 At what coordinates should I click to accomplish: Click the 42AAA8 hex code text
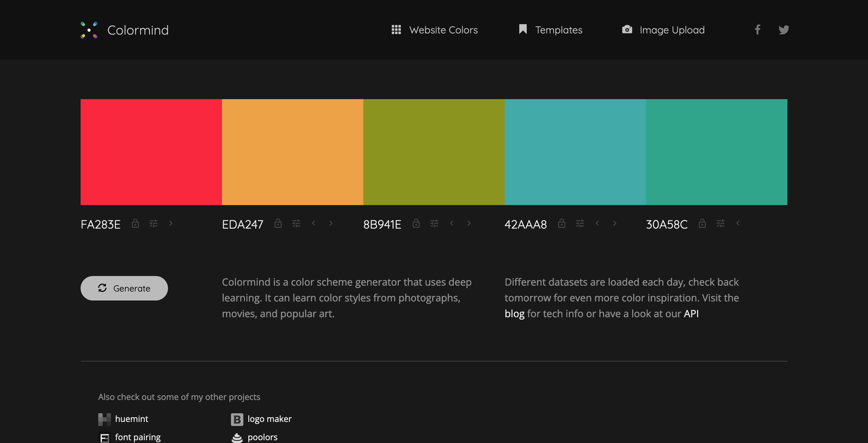tap(526, 224)
